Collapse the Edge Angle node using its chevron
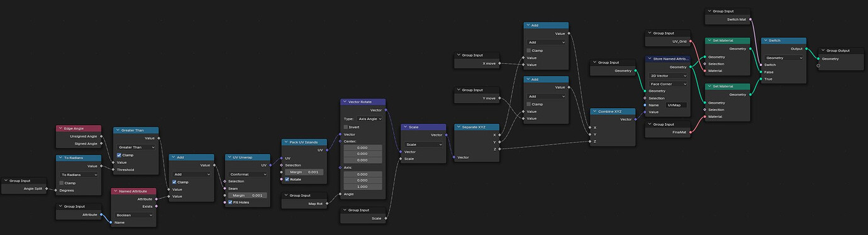Image resolution: width=868 pixels, height=235 pixels. (x=61, y=128)
